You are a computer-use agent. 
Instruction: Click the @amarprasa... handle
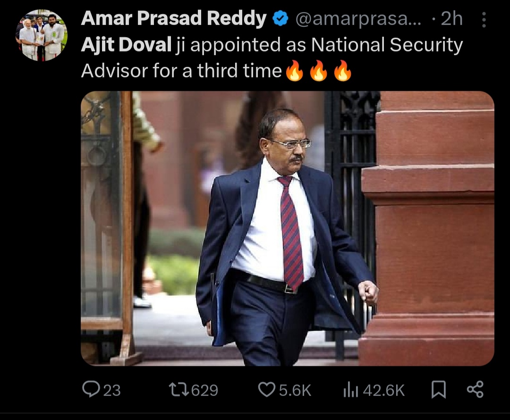pyautogui.click(x=358, y=19)
